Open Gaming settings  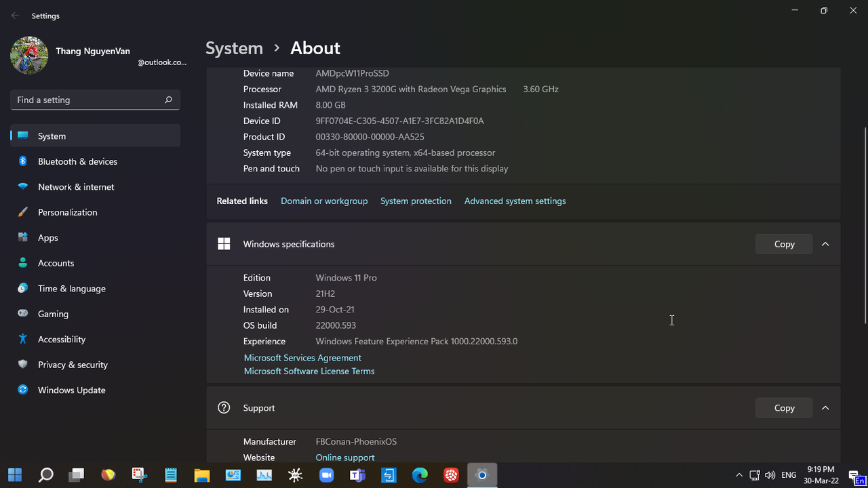[52, 314]
